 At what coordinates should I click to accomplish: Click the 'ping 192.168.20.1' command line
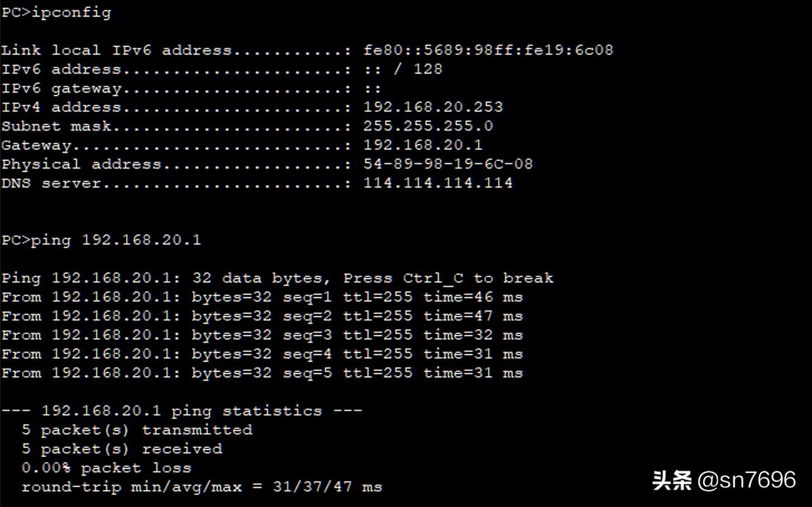101,240
